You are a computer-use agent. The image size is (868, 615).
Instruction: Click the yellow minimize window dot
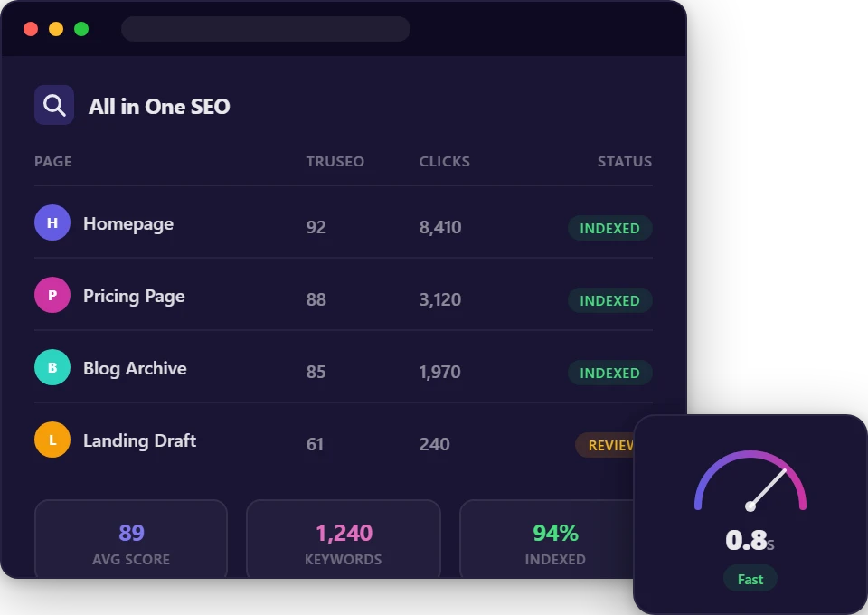[x=56, y=29]
